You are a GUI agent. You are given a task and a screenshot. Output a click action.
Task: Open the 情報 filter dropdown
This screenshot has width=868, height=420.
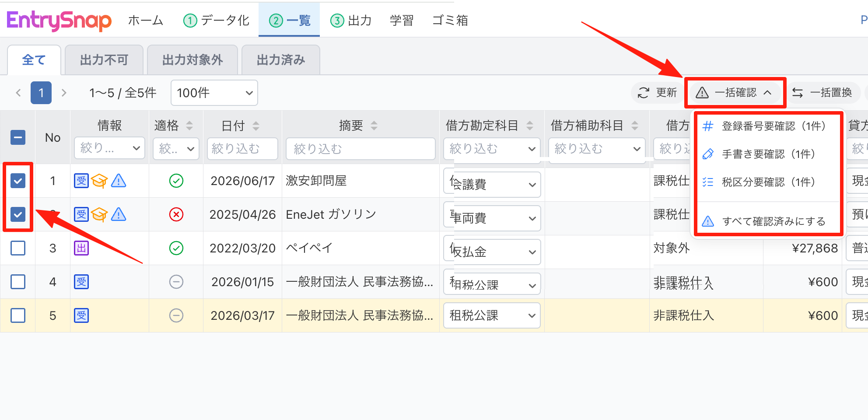[110, 149]
